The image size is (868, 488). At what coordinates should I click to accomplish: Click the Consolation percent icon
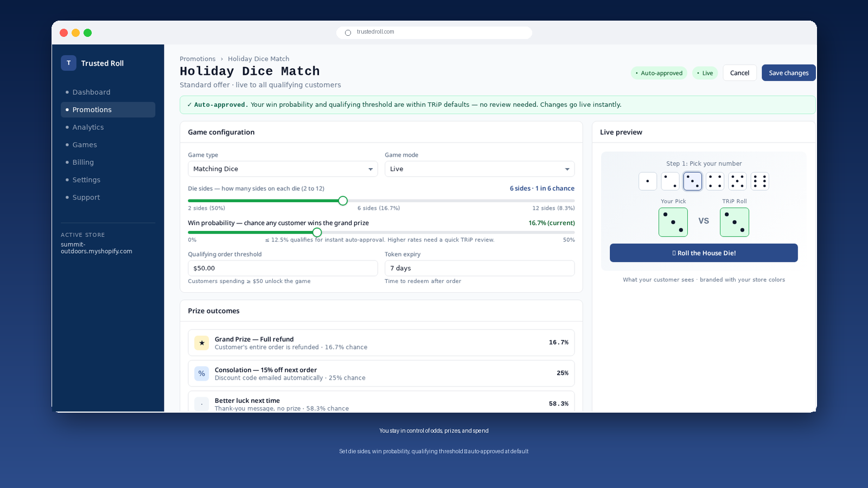[202, 374]
